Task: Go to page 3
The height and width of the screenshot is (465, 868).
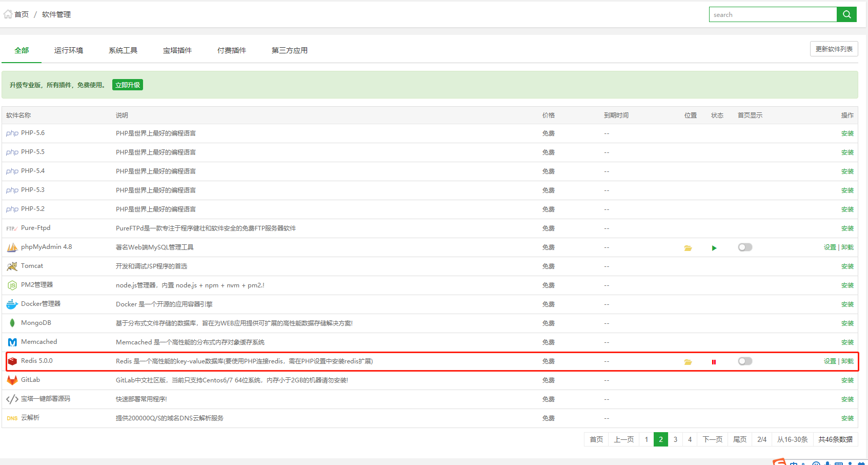Action: coord(675,439)
